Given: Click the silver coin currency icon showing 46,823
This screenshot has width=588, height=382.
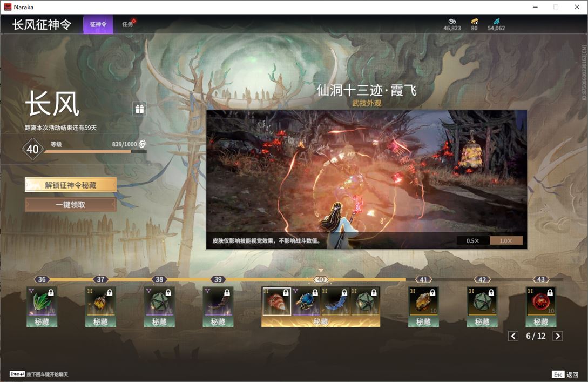Looking at the screenshot, I should click(x=452, y=22).
